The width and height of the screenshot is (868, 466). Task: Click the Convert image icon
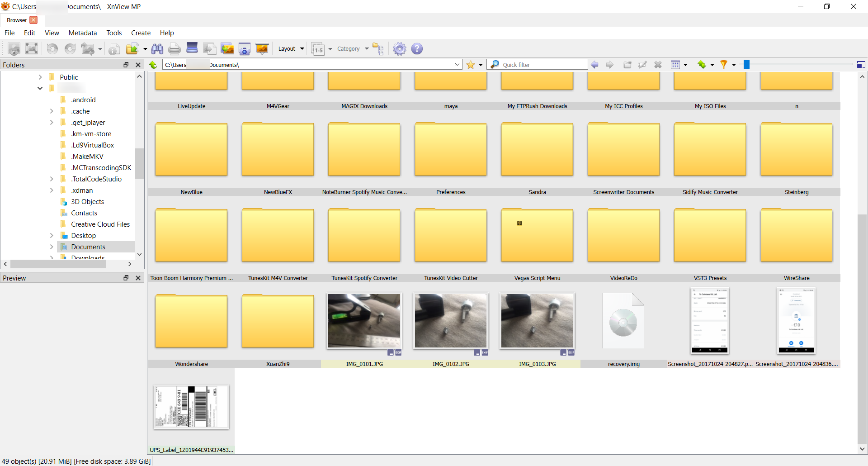(x=209, y=49)
